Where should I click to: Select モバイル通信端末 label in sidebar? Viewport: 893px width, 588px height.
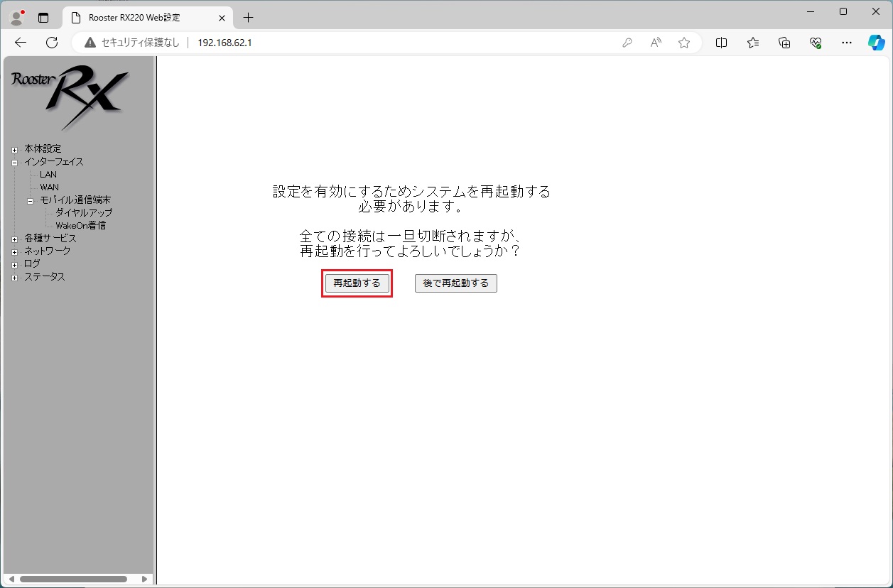click(x=75, y=200)
